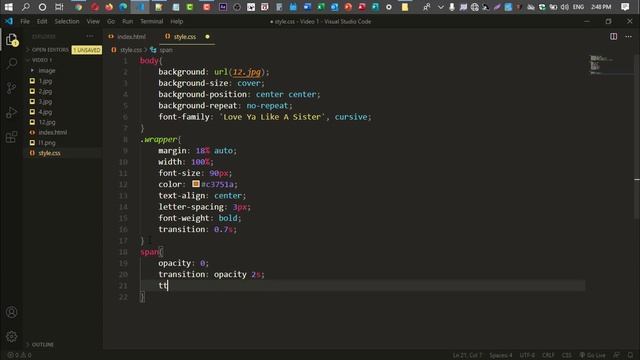Viewport: 640px width, 360px height.
Task: Open the Search view in activity bar
Action: 12,63
